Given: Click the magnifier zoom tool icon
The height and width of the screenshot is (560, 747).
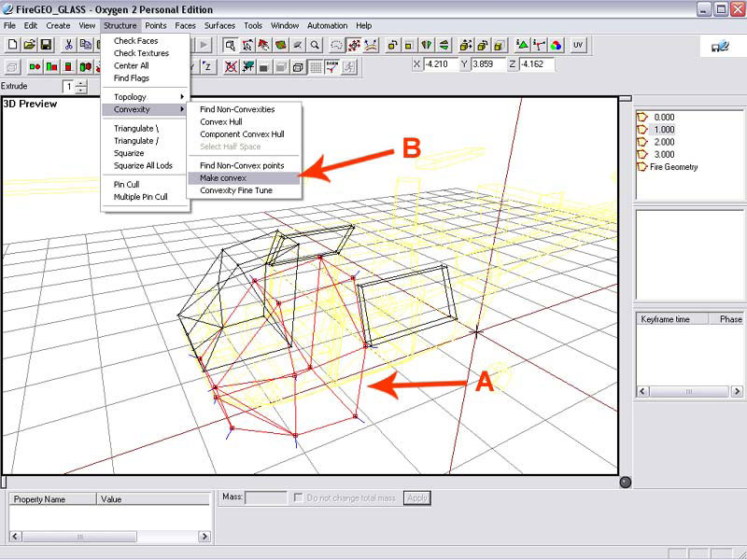Looking at the screenshot, I should point(315,45).
